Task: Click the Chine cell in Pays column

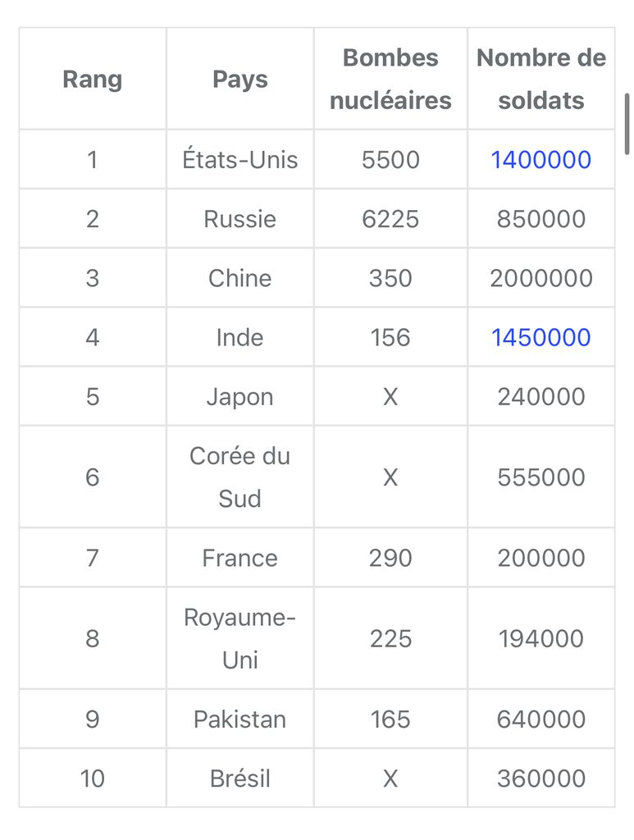Action: (239, 278)
